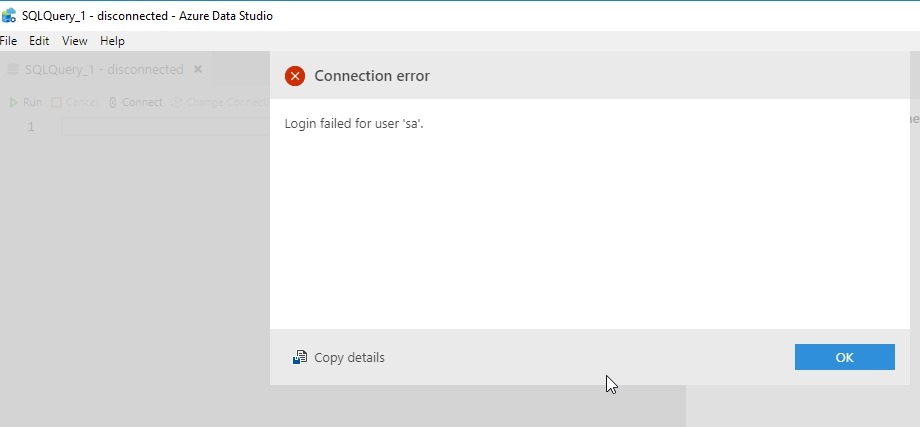The image size is (920, 427).
Task: Close the SQLQuery_1 editor tab
Action: click(x=198, y=70)
